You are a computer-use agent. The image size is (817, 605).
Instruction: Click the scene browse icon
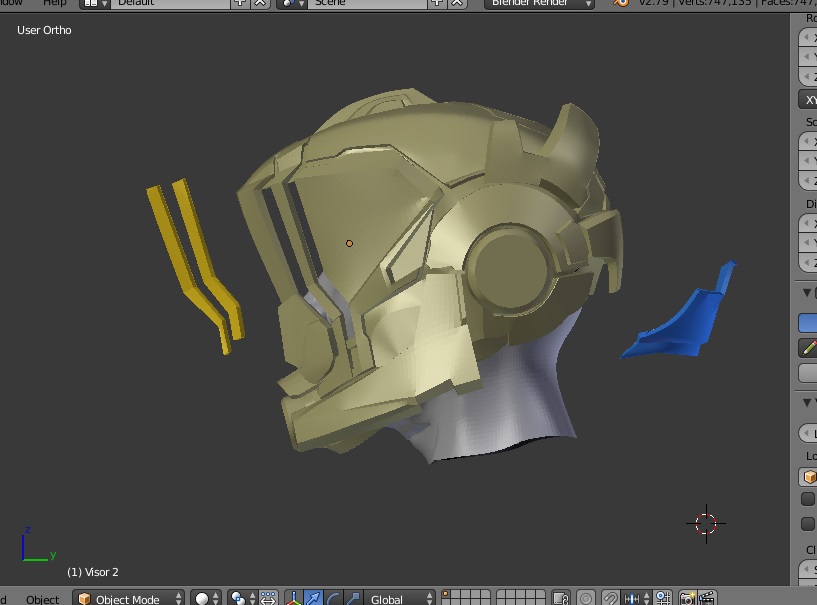[x=290, y=3]
